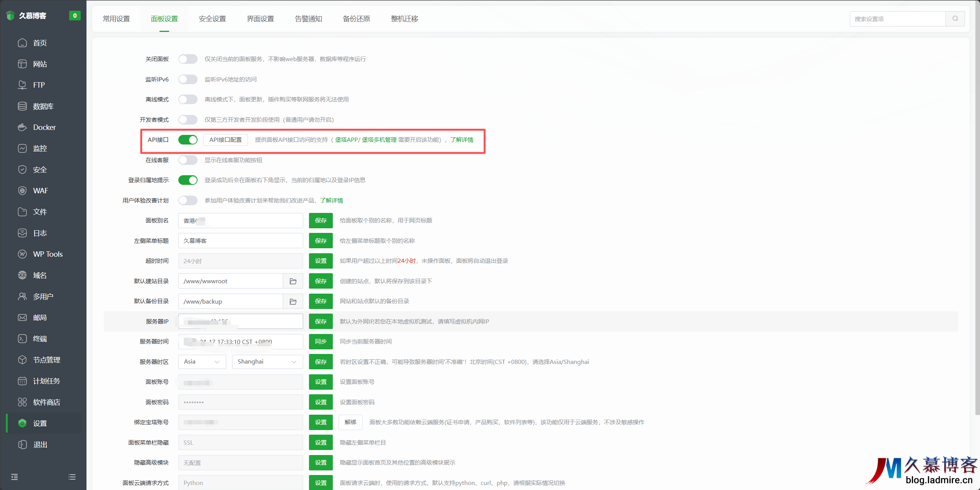The image size is (980, 490).
Task: Switch to the 备份还原 tab
Action: (356, 19)
